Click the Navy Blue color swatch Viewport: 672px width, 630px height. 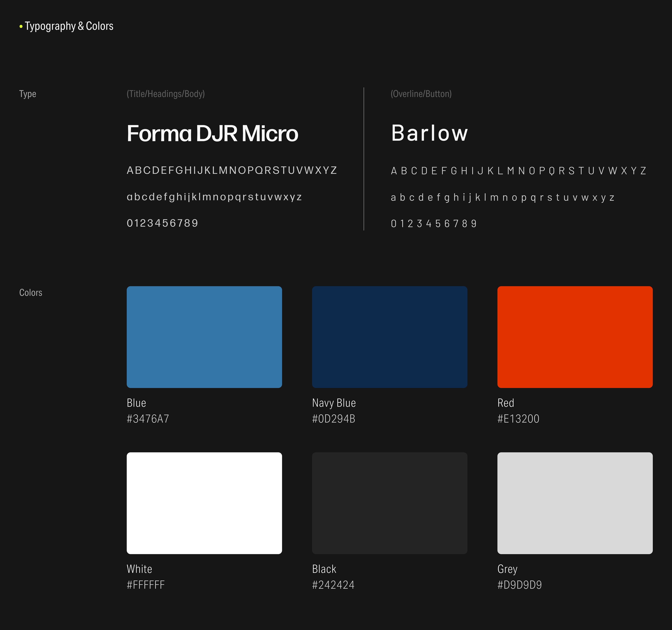click(x=389, y=337)
